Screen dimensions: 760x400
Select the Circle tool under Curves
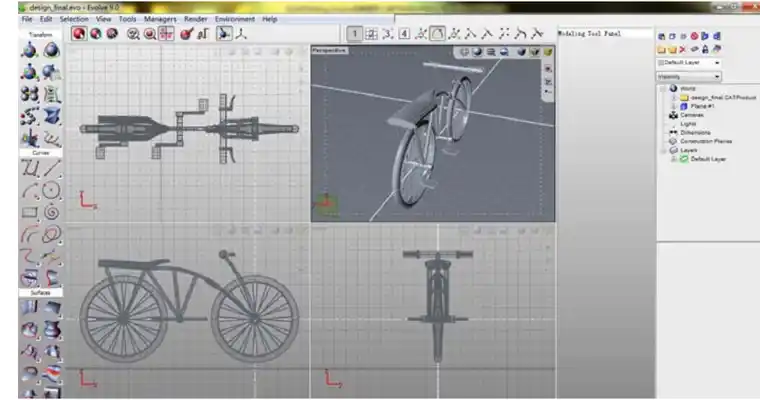tap(51, 191)
